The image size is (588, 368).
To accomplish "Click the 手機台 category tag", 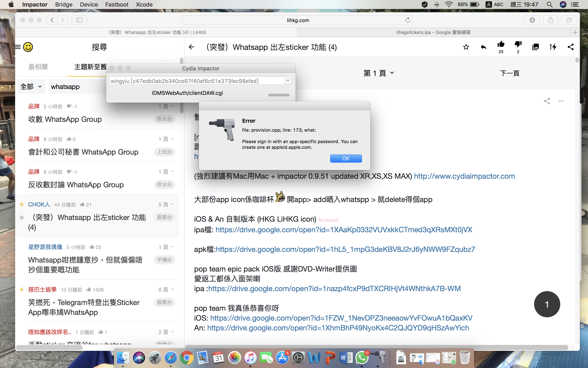I will tap(165, 260).
